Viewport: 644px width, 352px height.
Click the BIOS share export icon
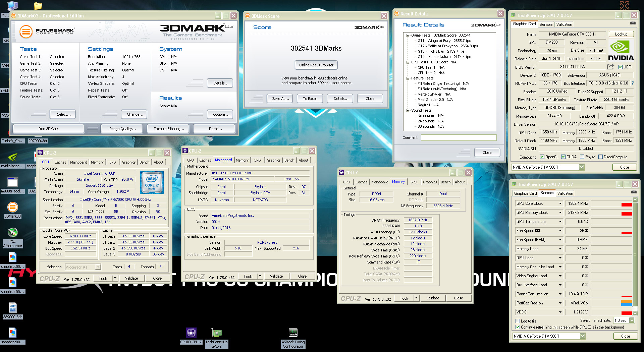click(610, 67)
